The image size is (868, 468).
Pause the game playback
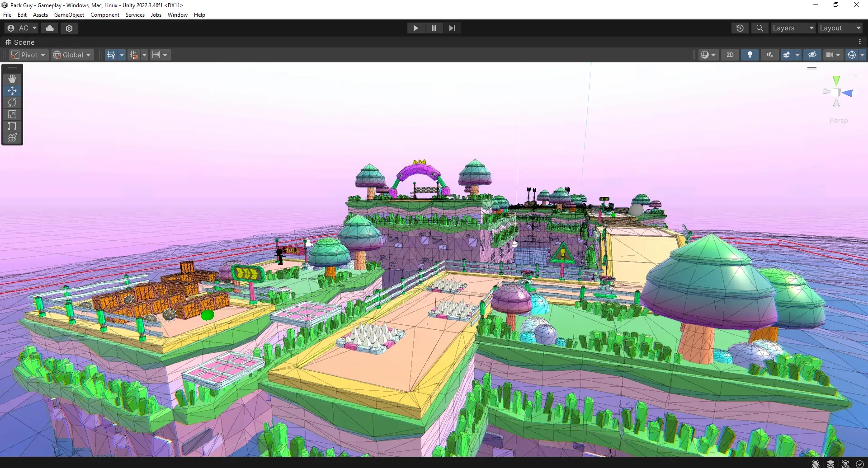pos(434,28)
